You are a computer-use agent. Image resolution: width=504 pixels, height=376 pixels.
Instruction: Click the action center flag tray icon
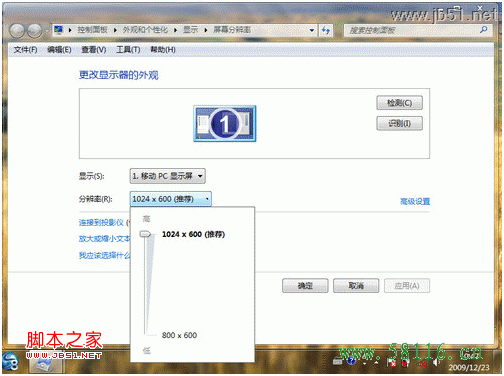coord(392,362)
